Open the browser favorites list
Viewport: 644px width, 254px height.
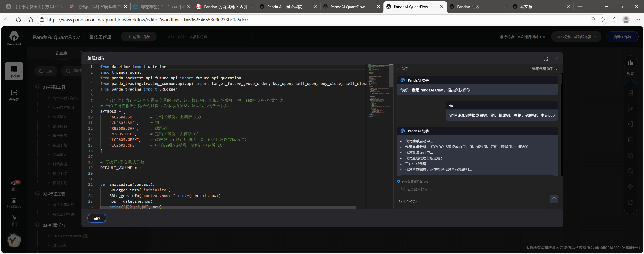(614, 19)
